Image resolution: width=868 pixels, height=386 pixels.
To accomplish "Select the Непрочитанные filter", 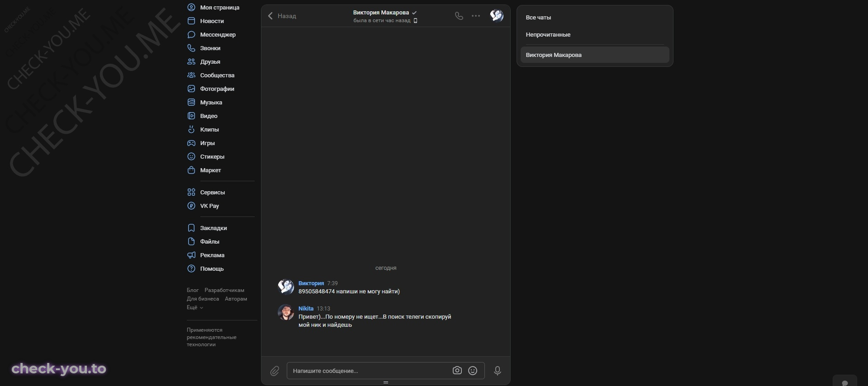I will (595, 34).
